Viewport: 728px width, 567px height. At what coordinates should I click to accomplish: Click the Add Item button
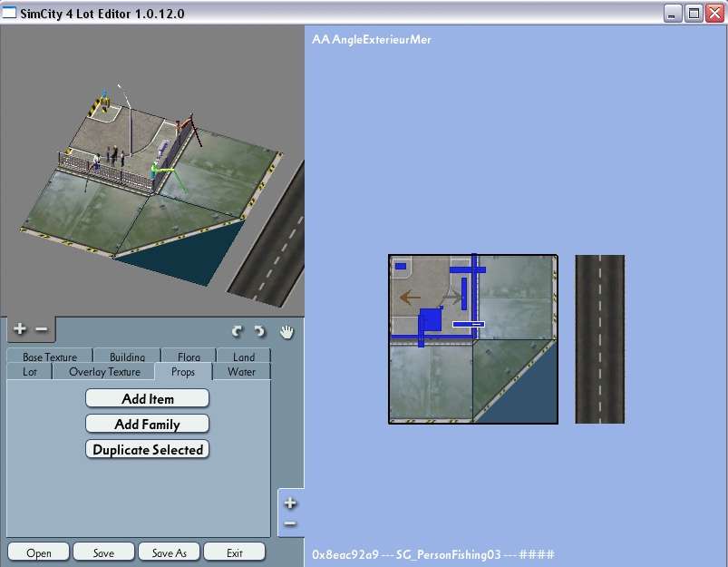tap(148, 398)
